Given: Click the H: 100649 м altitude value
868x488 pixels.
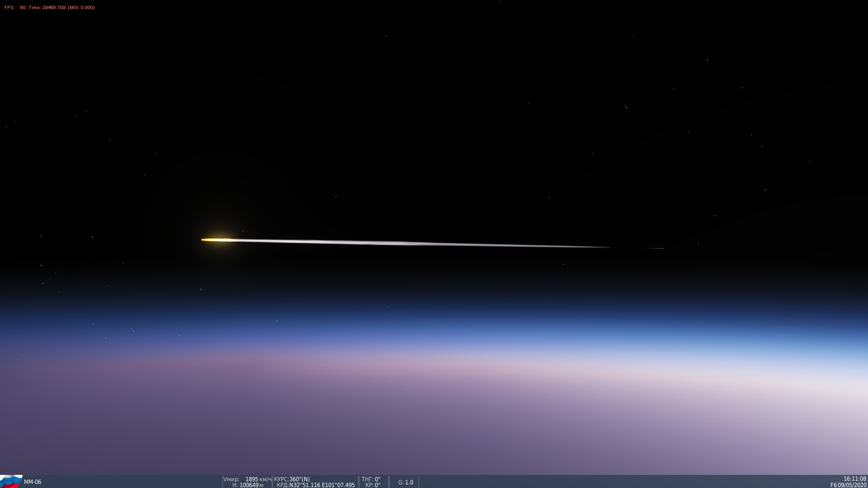Looking at the screenshot, I should (x=248, y=485).
